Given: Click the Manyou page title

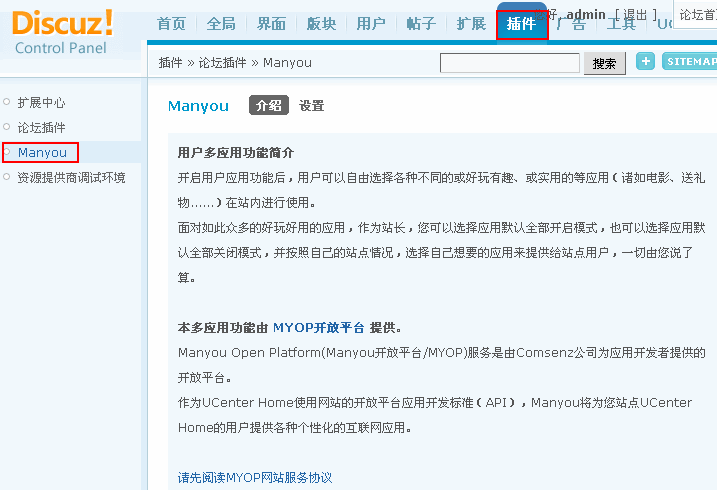Looking at the screenshot, I should (198, 106).
